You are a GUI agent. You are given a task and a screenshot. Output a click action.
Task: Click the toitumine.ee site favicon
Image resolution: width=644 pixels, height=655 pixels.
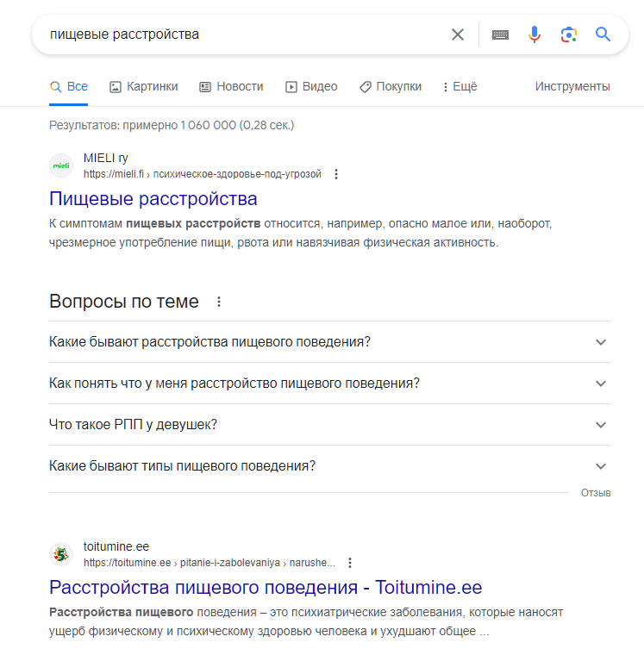click(61, 555)
